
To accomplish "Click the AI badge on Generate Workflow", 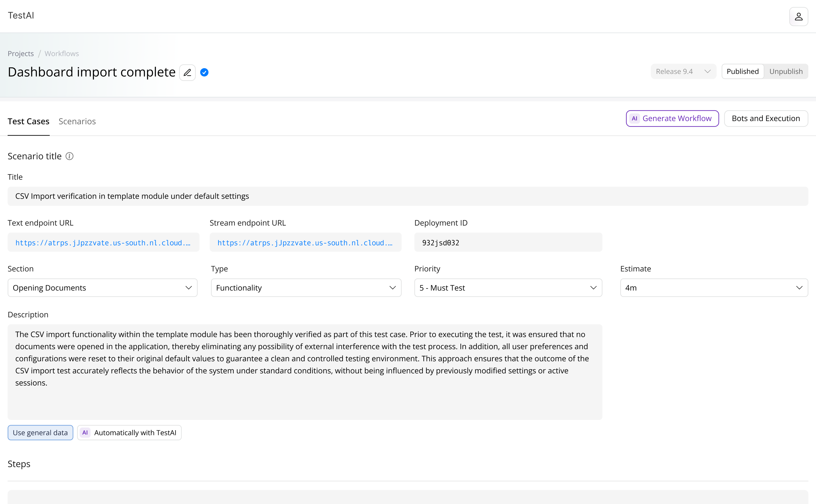I will coord(635,118).
